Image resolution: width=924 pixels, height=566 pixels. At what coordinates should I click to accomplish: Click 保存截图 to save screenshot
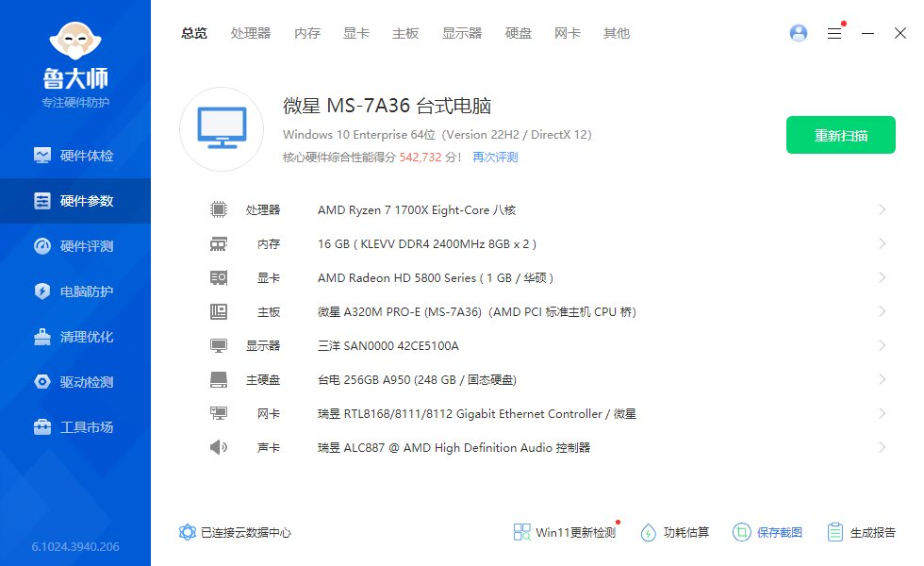(767, 532)
